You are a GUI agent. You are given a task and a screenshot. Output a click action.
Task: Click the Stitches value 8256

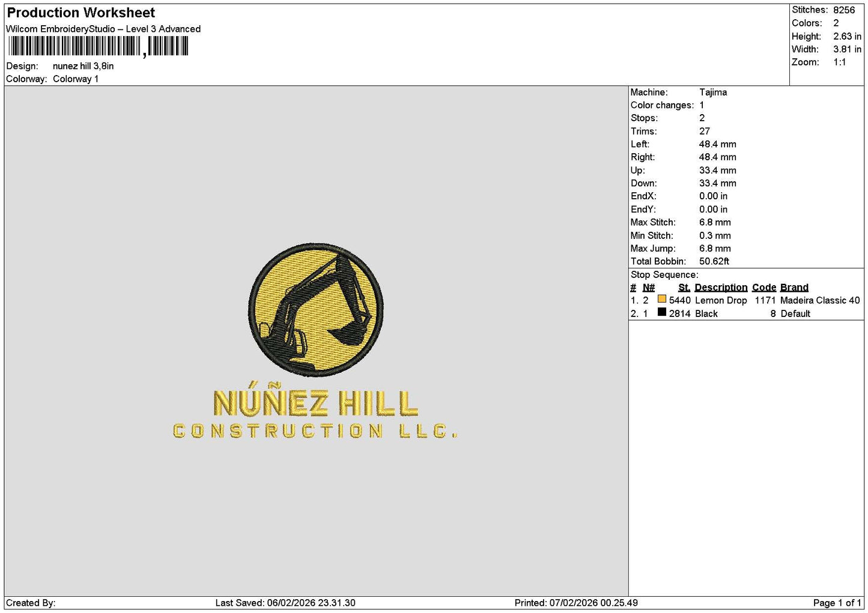click(844, 10)
